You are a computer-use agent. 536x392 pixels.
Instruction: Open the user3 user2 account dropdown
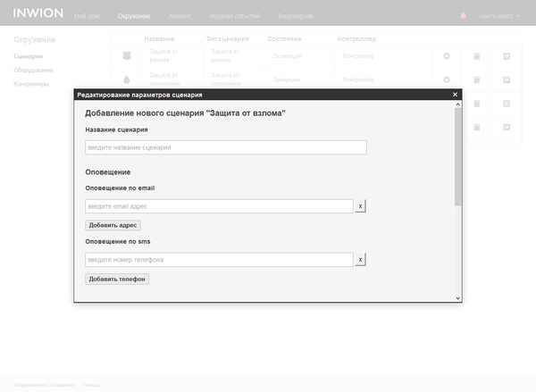coord(499,16)
